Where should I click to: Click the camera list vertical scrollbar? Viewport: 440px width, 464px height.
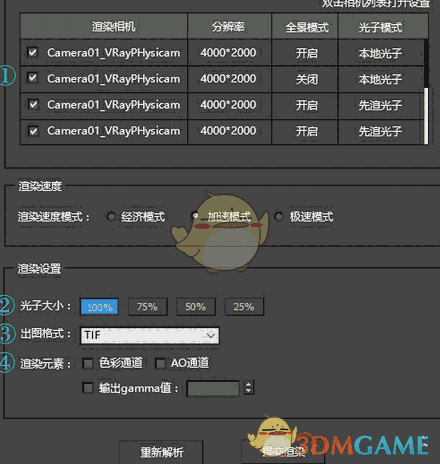[426, 116]
